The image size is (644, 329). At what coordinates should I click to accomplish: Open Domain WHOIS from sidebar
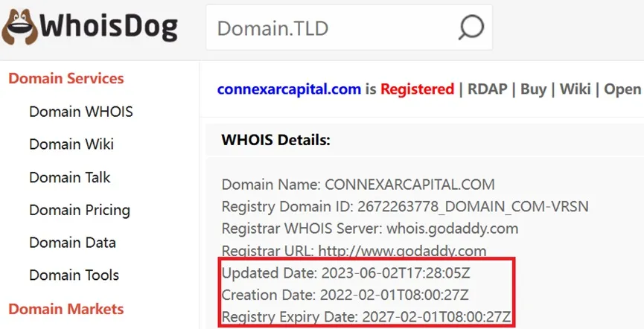[x=81, y=112]
